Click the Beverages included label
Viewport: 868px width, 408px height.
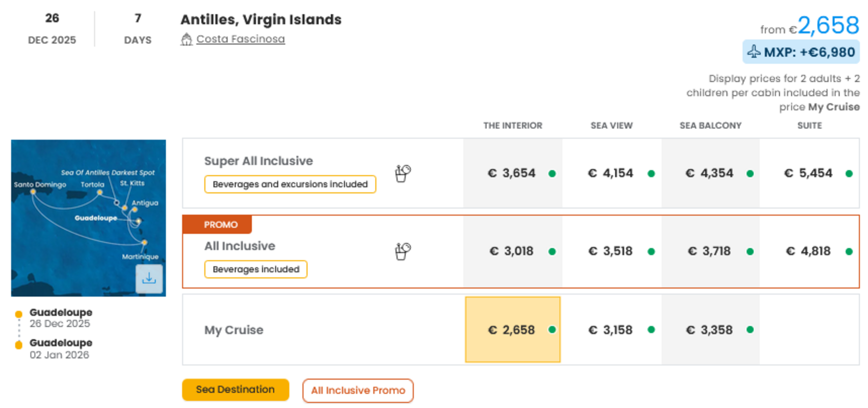click(x=256, y=269)
